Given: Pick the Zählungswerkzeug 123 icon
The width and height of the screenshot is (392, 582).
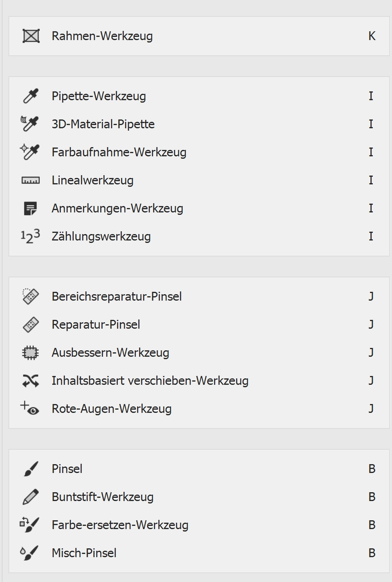Looking at the screenshot, I should [x=30, y=236].
